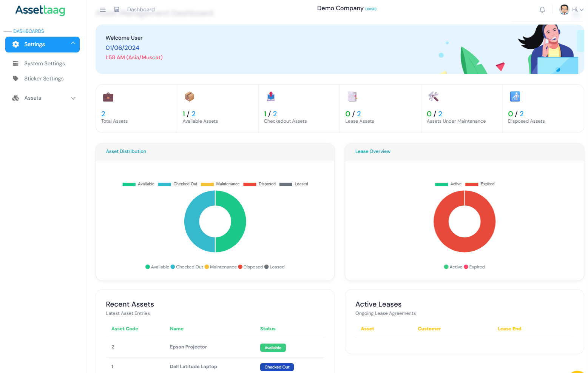
Task: Collapse the Settings menu chevron
Action: click(73, 43)
